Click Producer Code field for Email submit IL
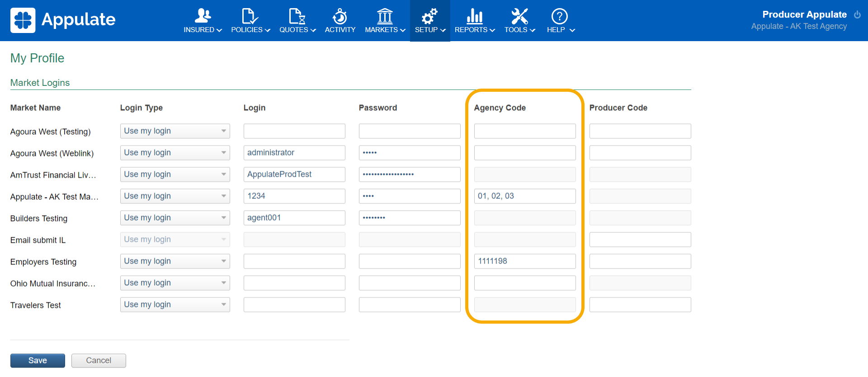868x377 pixels. (640, 240)
